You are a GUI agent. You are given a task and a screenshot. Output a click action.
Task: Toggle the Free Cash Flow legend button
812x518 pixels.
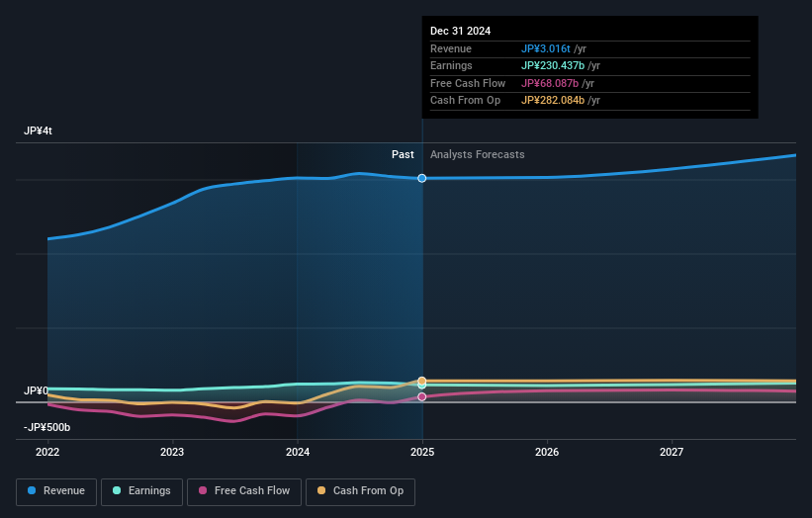[244, 491]
